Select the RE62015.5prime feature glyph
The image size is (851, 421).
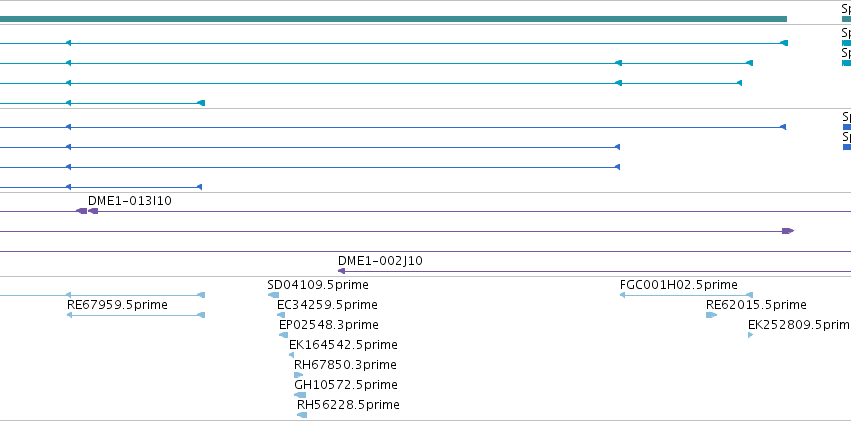click(712, 315)
